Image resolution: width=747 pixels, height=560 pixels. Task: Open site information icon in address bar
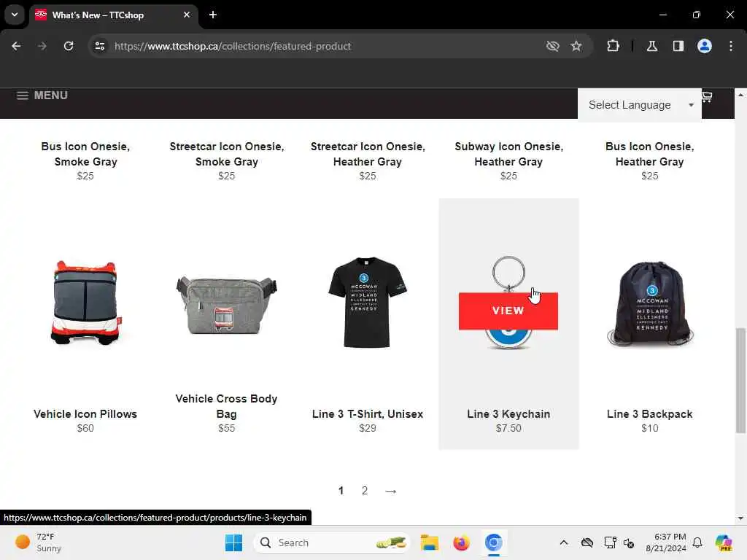[99, 46]
